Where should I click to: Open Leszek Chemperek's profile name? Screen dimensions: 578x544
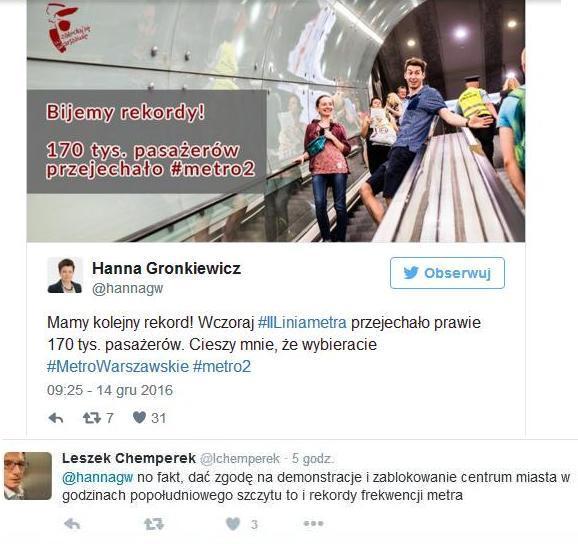129,458
